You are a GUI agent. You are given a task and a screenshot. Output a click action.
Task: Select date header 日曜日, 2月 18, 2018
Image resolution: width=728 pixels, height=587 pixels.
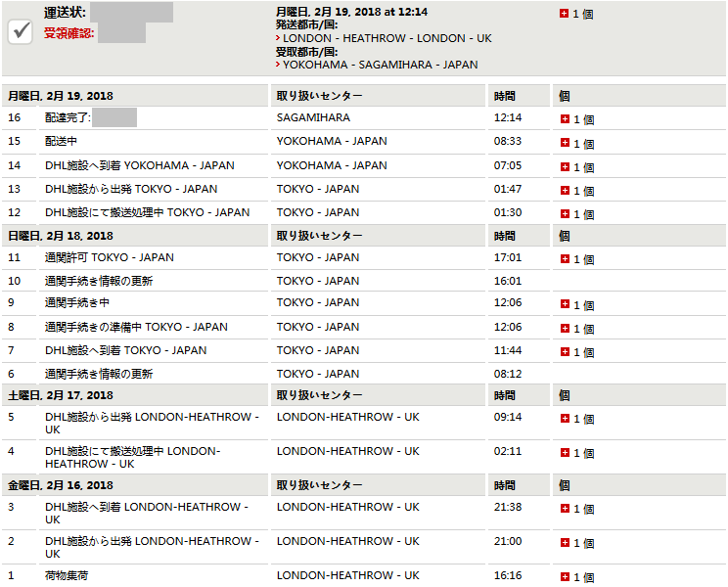[61, 236]
